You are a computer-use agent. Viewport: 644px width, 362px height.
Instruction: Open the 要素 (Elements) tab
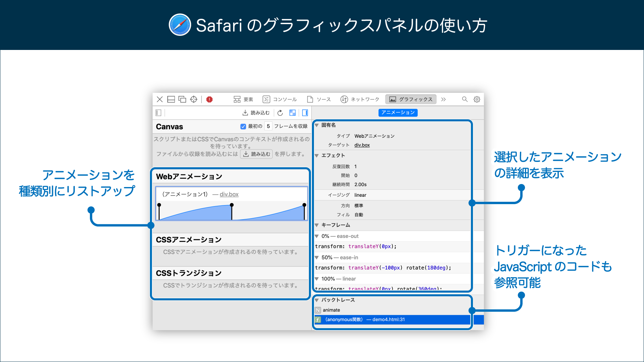244,99
